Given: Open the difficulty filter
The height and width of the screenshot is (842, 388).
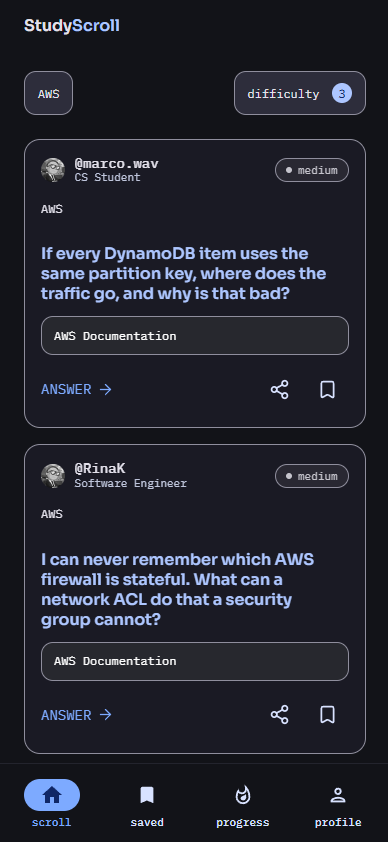Looking at the screenshot, I should click(299, 93).
